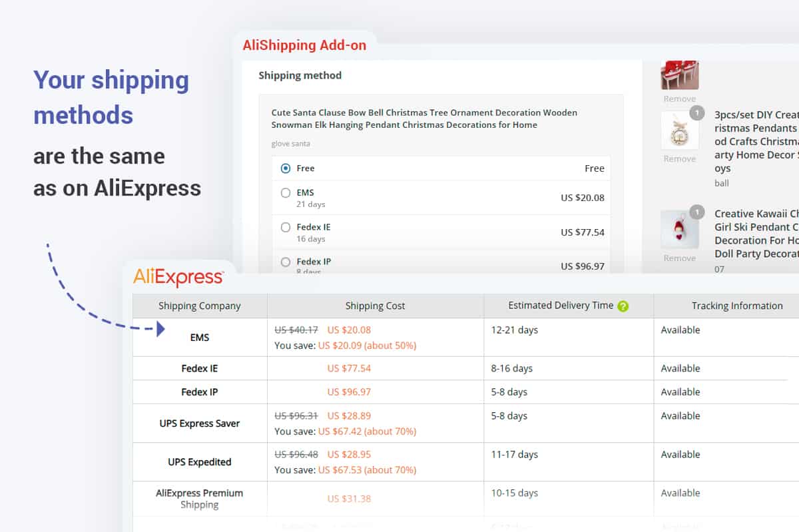Click the AliExpress logo

pos(178,277)
